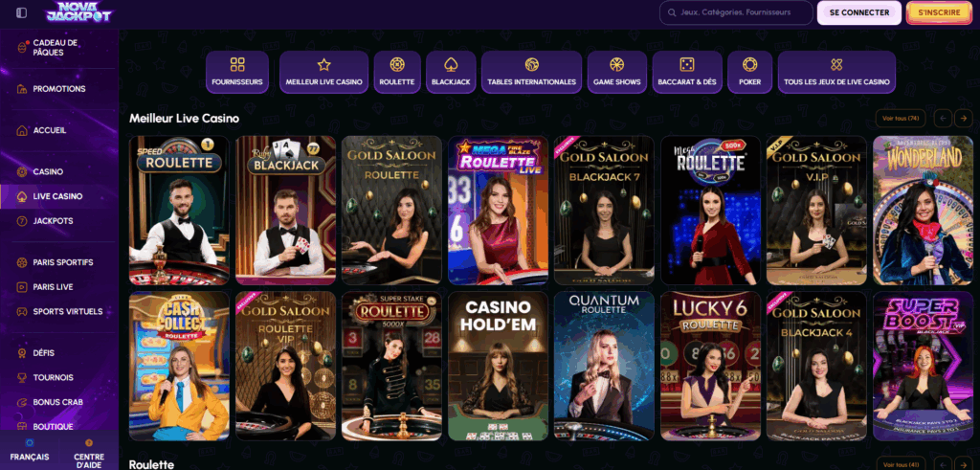
Task: Click Voir tous (74) link
Action: click(901, 118)
